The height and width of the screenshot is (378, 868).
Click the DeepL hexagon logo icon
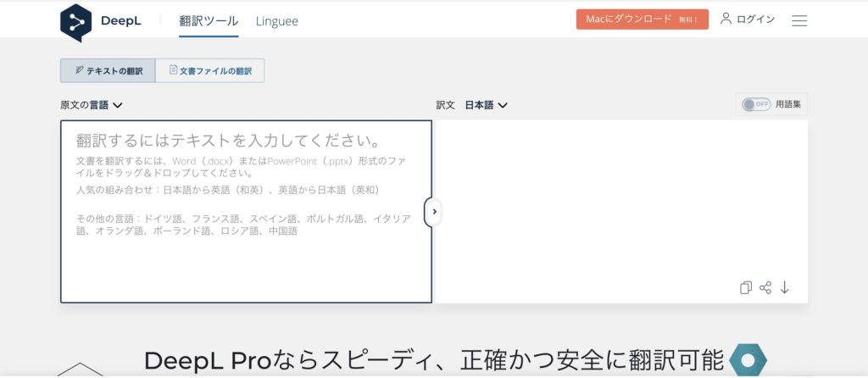point(75,23)
